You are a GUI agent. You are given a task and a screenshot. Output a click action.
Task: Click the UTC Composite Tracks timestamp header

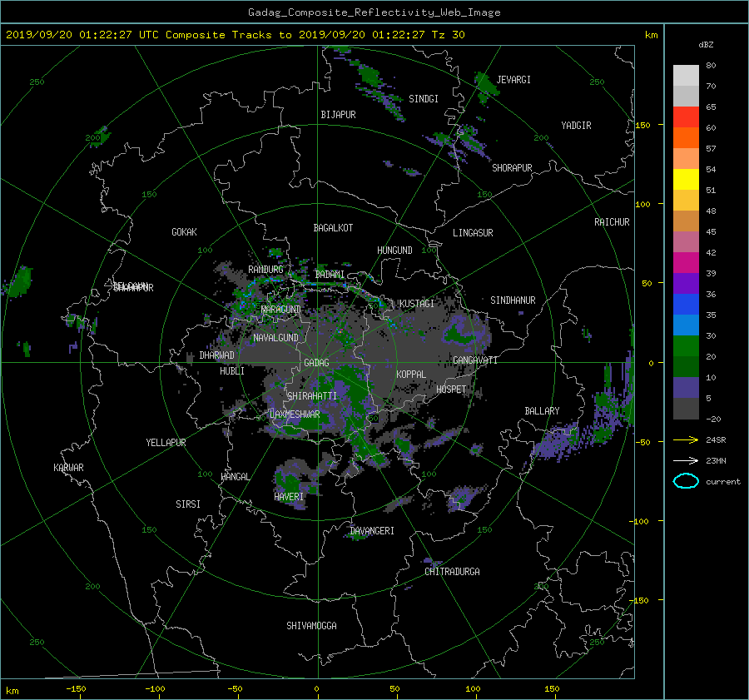[235, 35]
